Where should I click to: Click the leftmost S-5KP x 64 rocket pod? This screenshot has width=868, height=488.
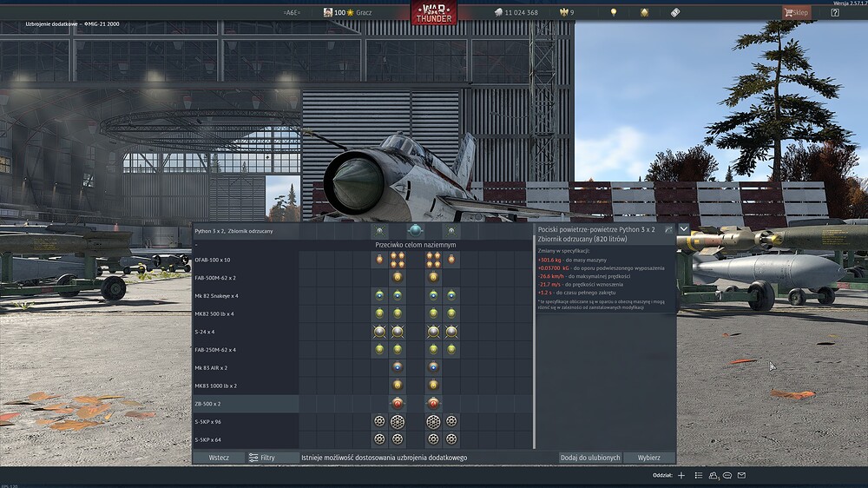point(379,440)
